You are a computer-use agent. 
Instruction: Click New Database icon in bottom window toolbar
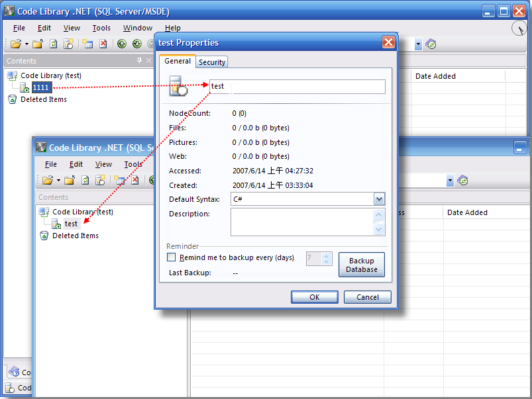tap(101, 180)
